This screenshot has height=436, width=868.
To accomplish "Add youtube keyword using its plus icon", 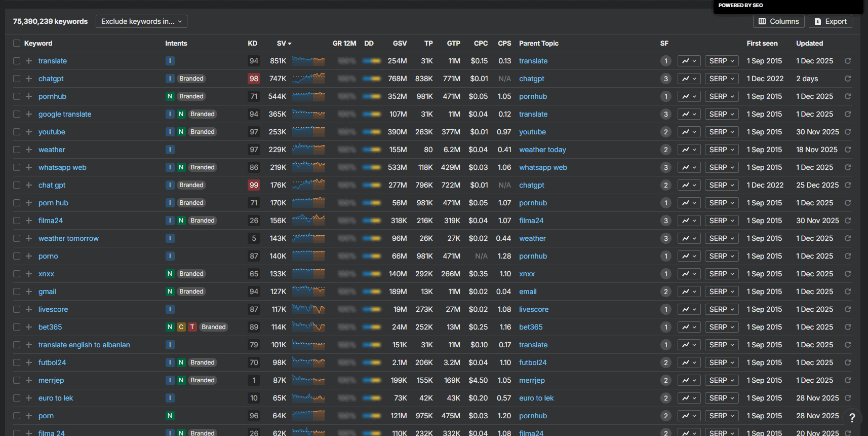I will click(x=29, y=132).
